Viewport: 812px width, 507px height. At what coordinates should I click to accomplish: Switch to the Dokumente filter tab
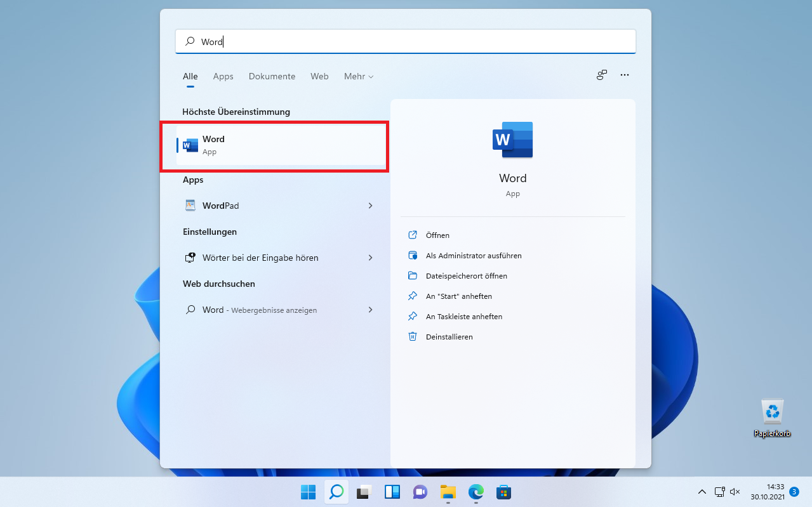[272, 76]
